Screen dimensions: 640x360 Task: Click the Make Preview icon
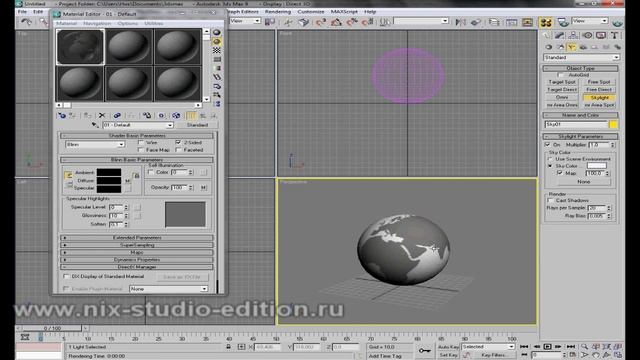coord(217,77)
